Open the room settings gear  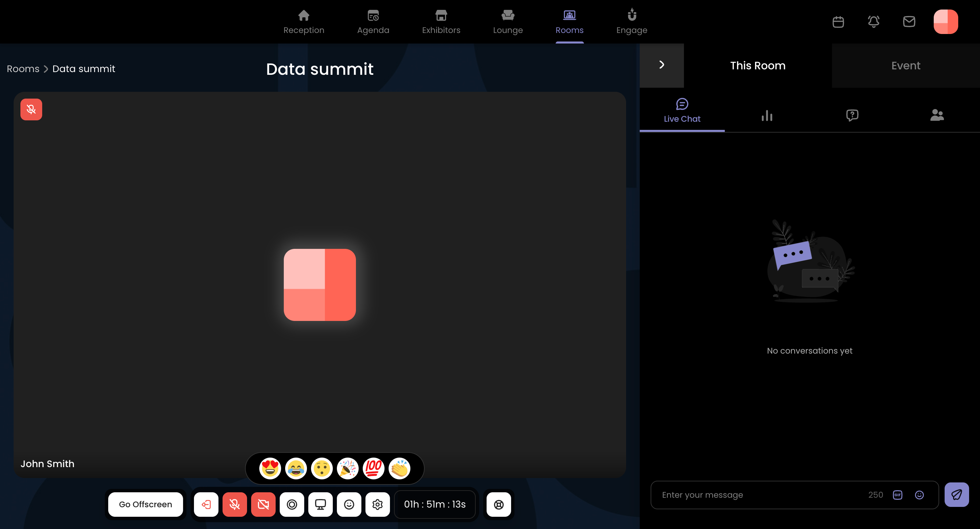click(377, 504)
